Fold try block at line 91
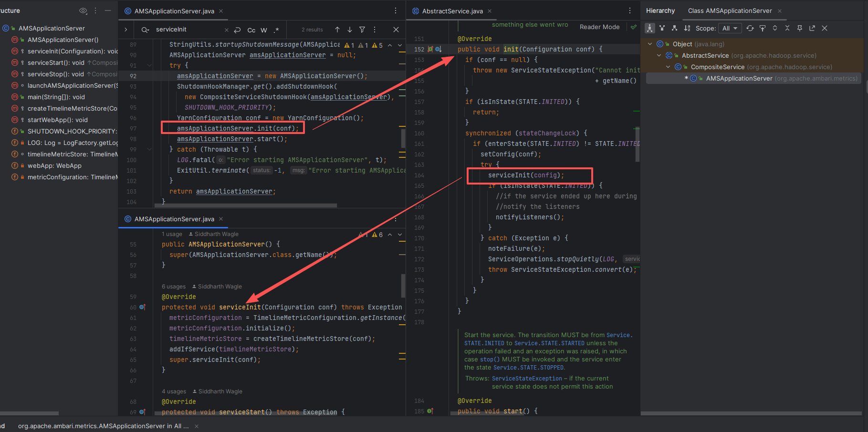 tap(149, 65)
